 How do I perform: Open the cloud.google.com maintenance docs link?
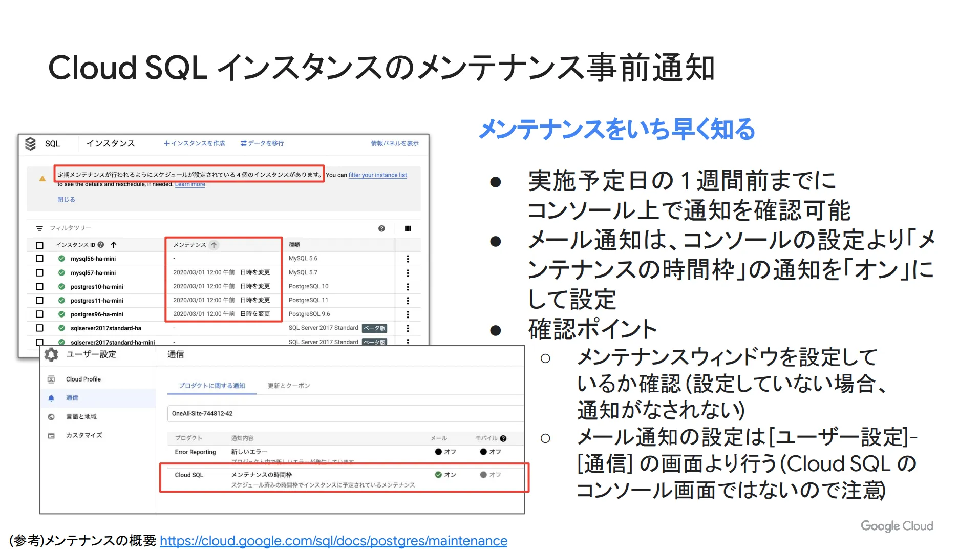pyautogui.click(x=333, y=541)
